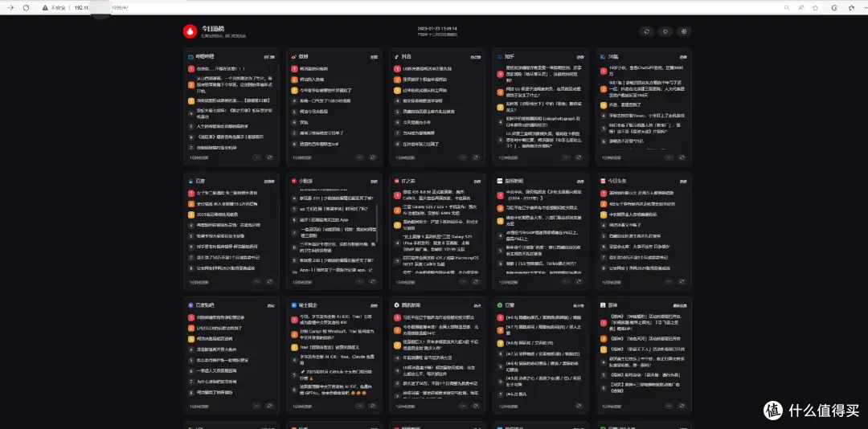Open the 原神 card title link

[x=612, y=305]
